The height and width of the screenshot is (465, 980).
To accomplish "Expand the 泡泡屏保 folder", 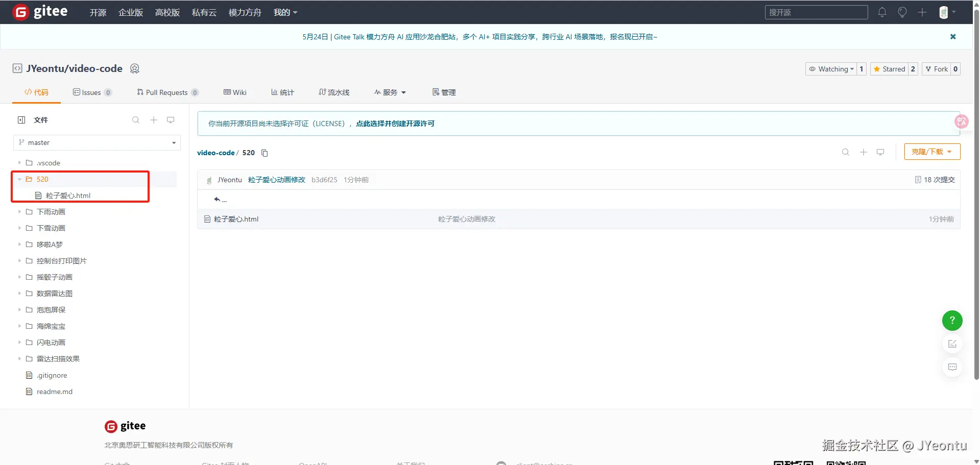I will (19, 310).
